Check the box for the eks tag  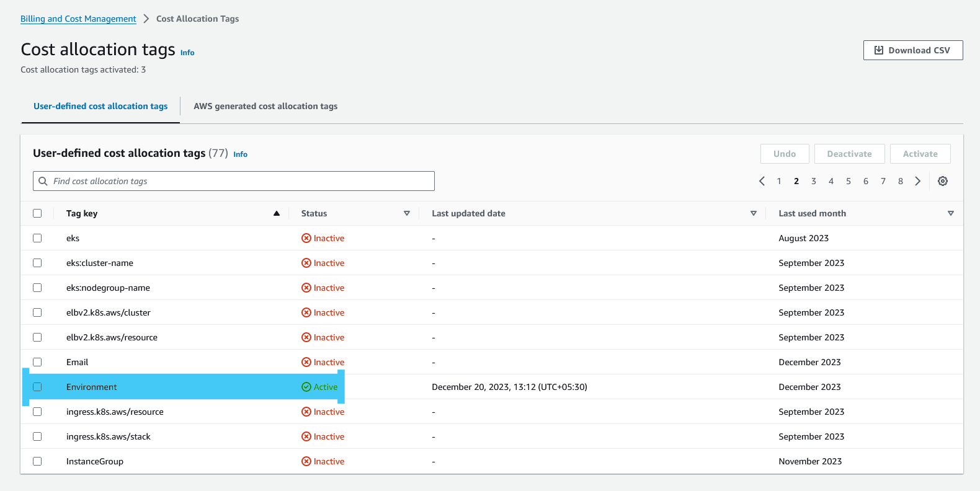[37, 238]
